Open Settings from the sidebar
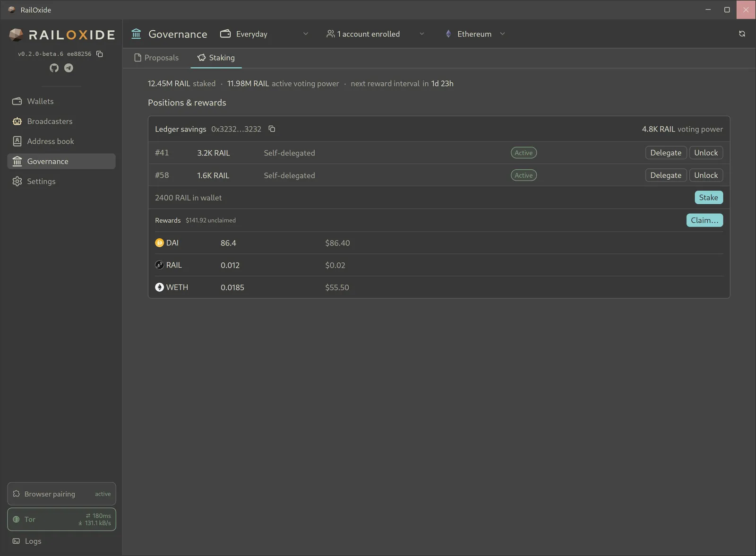Image resolution: width=756 pixels, height=556 pixels. point(61,181)
